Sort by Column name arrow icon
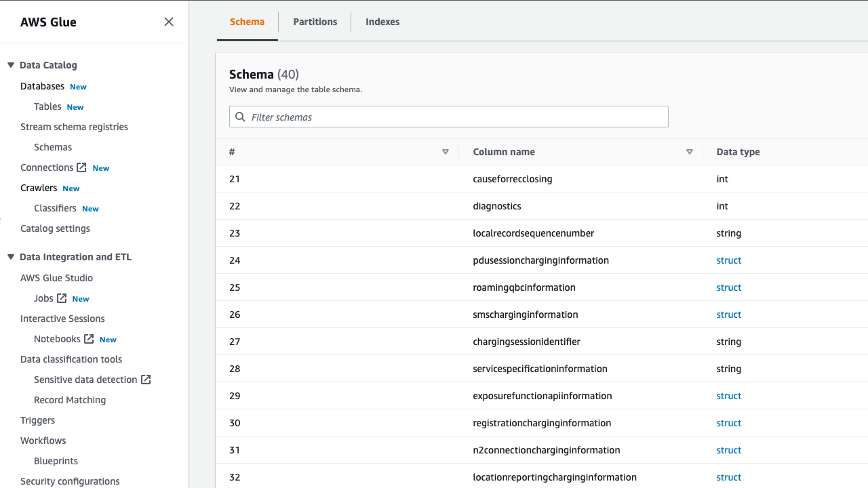This screenshot has height=488, width=868. tap(690, 152)
